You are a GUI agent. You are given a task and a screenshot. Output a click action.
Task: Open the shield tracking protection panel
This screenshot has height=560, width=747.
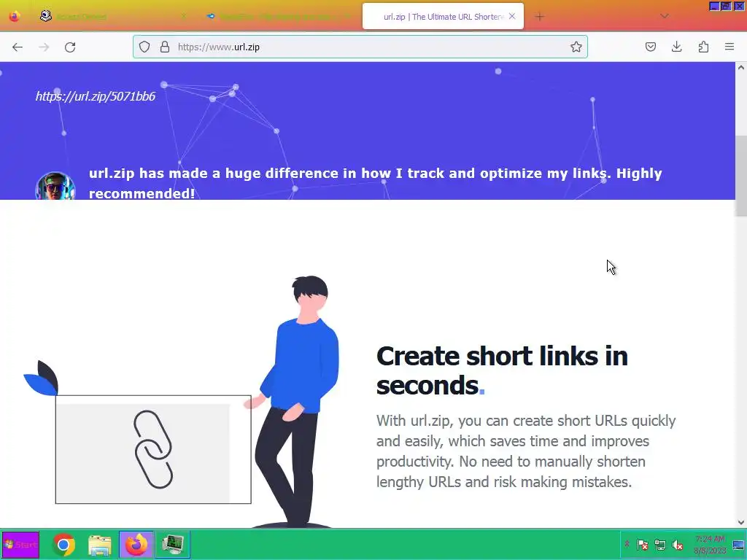144,47
